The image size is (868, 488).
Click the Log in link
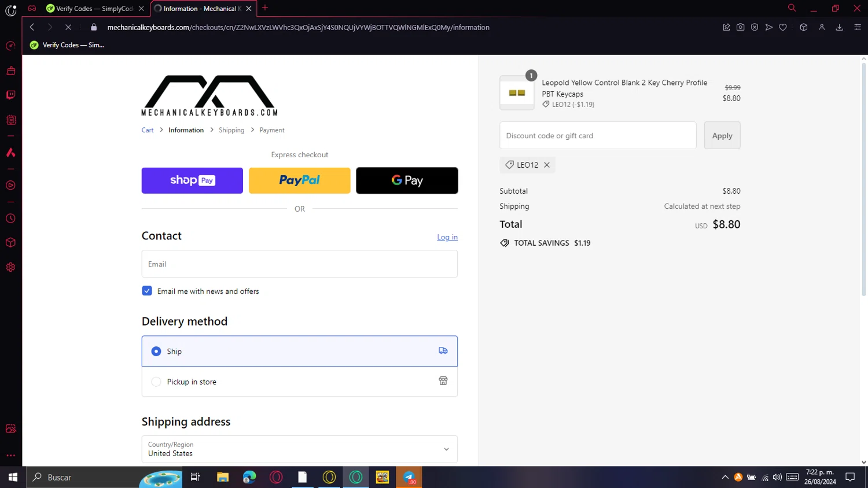[x=447, y=237]
